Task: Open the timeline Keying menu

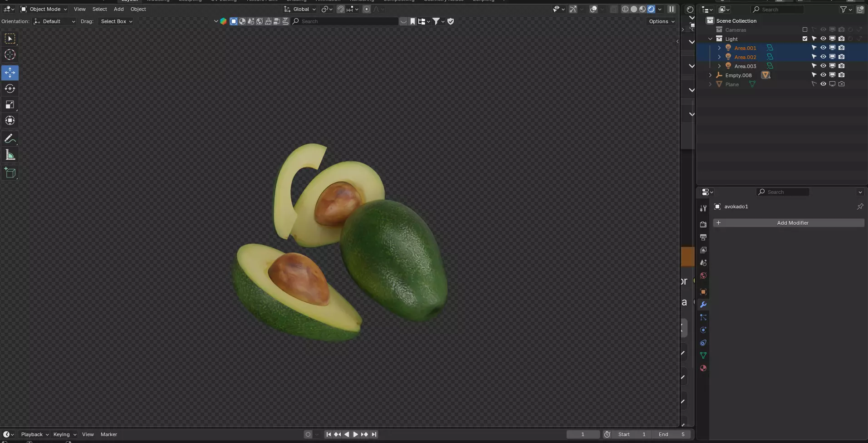Action: point(64,434)
